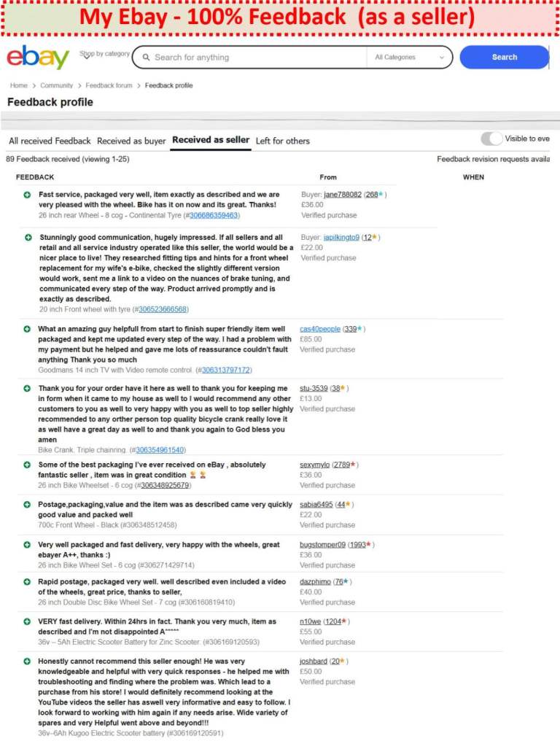560x741 pixels.
Task: Click the eBay logo
Action: [x=38, y=57]
